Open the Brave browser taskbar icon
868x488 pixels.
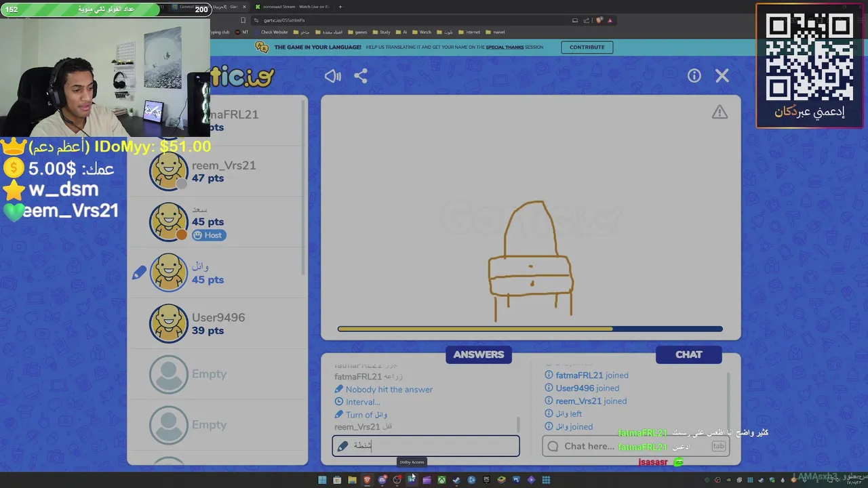pos(367,480)
